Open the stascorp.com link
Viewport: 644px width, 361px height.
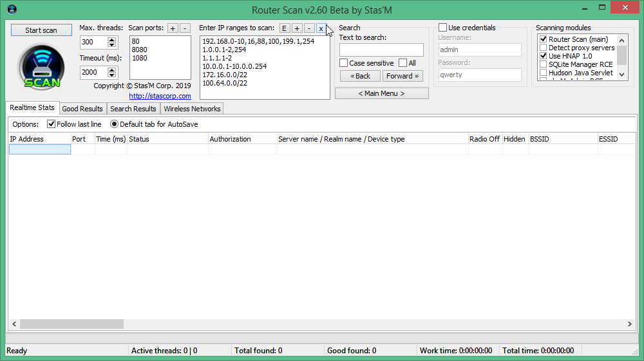(160, 96)
